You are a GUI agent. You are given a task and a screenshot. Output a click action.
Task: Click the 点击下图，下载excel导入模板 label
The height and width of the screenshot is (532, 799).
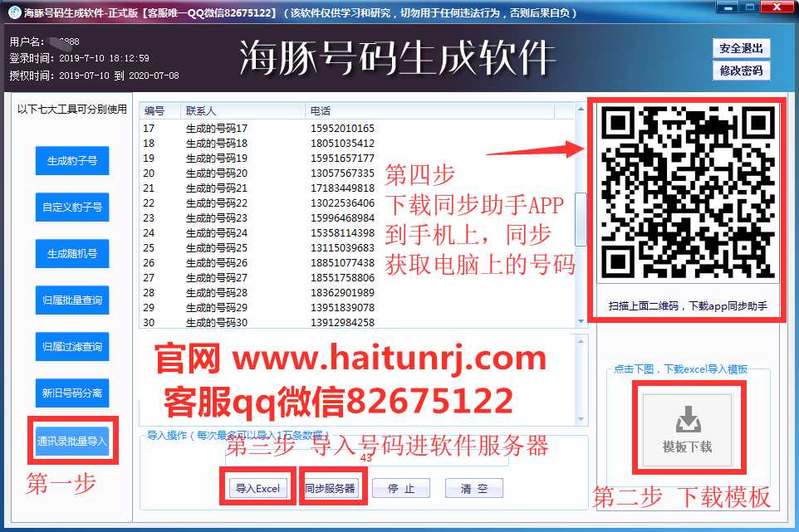pos(680,369)
